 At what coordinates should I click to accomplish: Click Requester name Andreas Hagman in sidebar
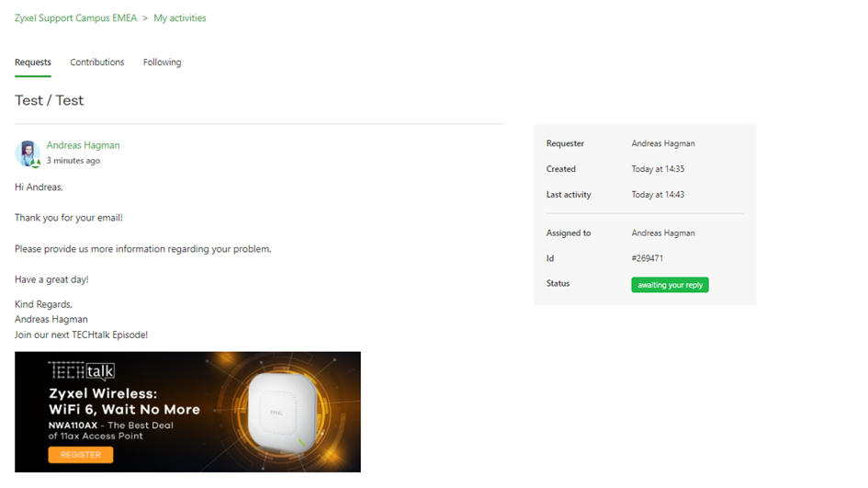pos(663,143)
